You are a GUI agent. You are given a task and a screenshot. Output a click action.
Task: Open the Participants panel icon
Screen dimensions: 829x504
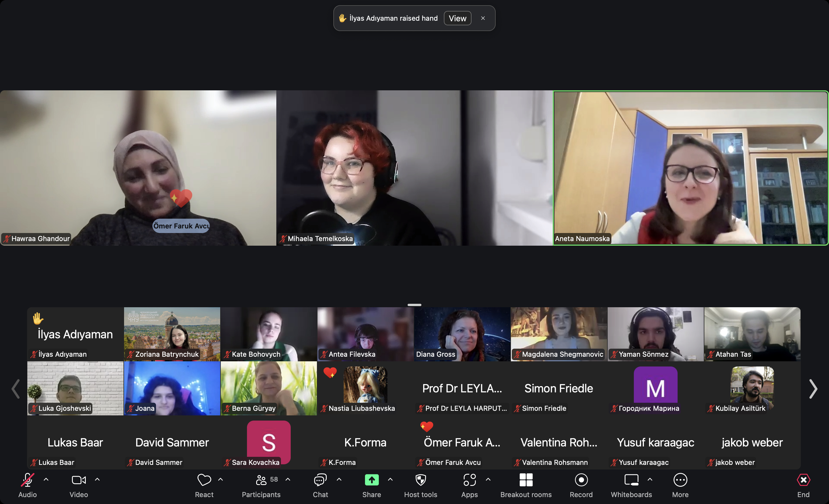(261, 480)
